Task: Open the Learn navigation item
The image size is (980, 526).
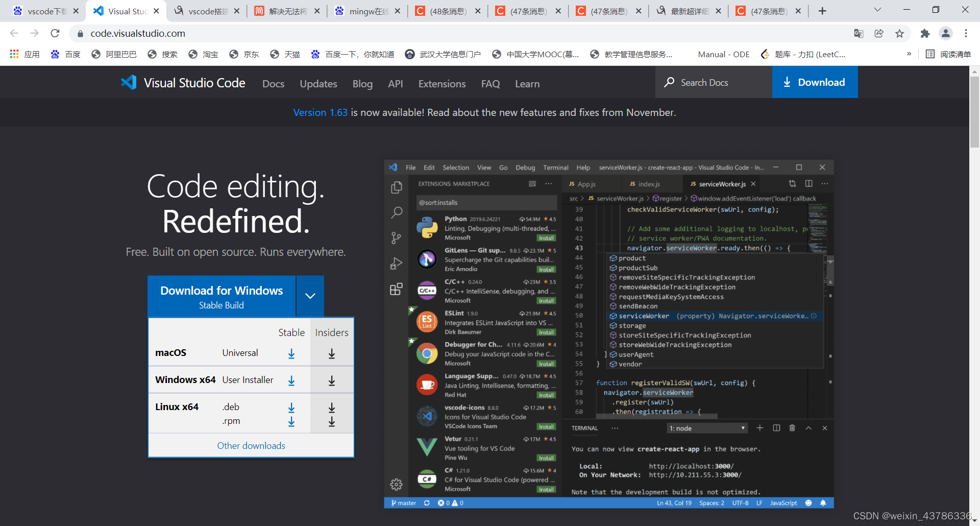Action: click(x=527, y=84)
